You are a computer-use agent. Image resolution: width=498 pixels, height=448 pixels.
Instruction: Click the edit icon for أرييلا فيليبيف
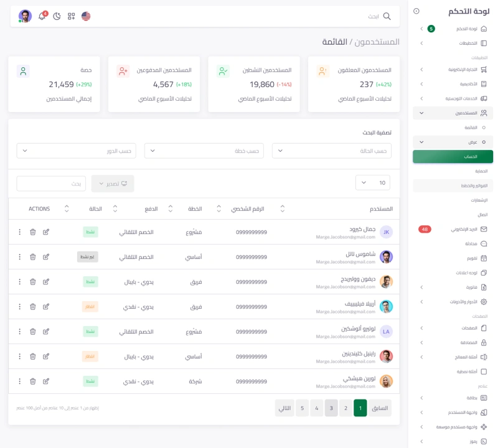(46, 306)
